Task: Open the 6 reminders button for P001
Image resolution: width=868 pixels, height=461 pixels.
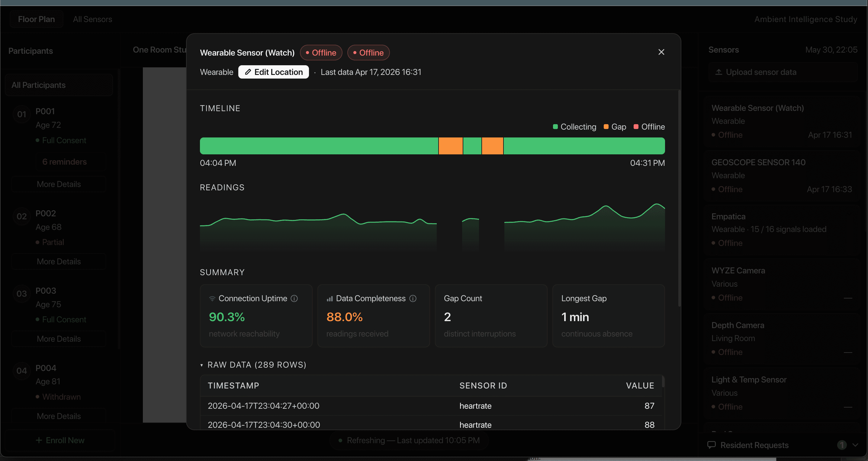Action: (x=71, y=162)
